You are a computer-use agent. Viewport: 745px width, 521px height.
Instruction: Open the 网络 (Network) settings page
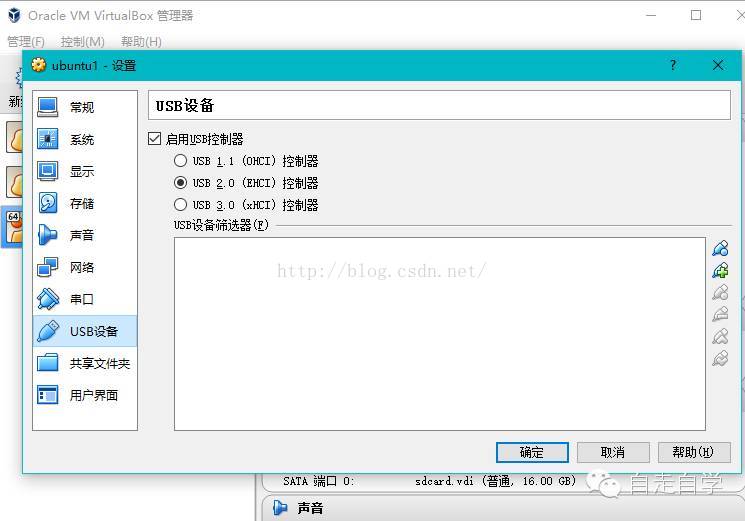click(x=85, y=267)
